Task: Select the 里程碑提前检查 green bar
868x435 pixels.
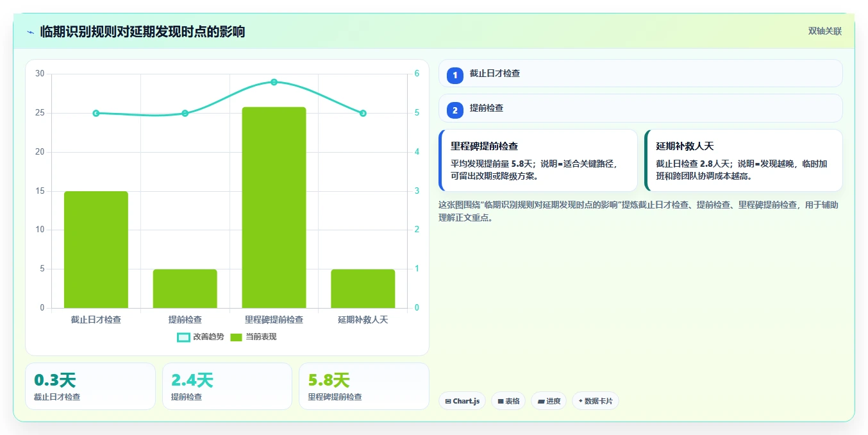Action: click(x=274, y=207)
